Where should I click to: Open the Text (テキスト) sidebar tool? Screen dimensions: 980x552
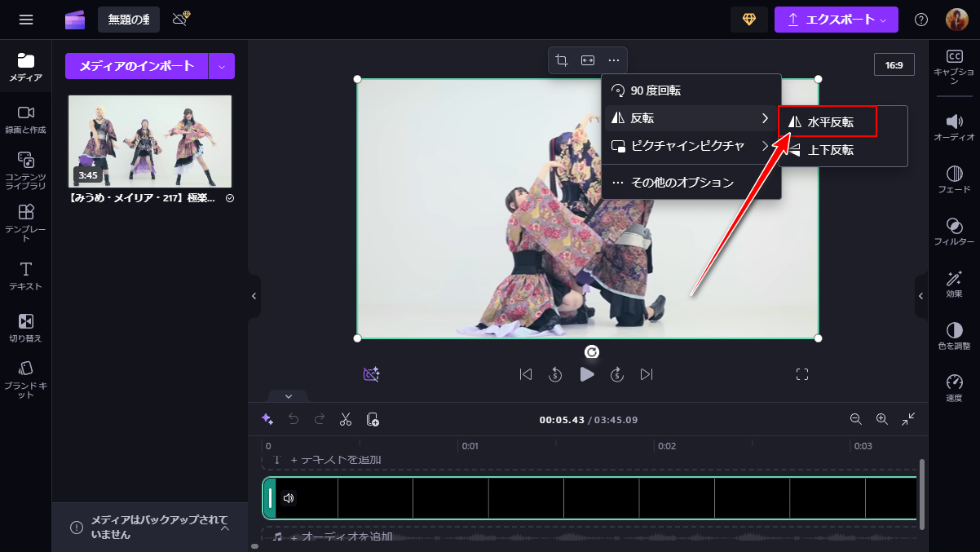(x=26, y=276)
